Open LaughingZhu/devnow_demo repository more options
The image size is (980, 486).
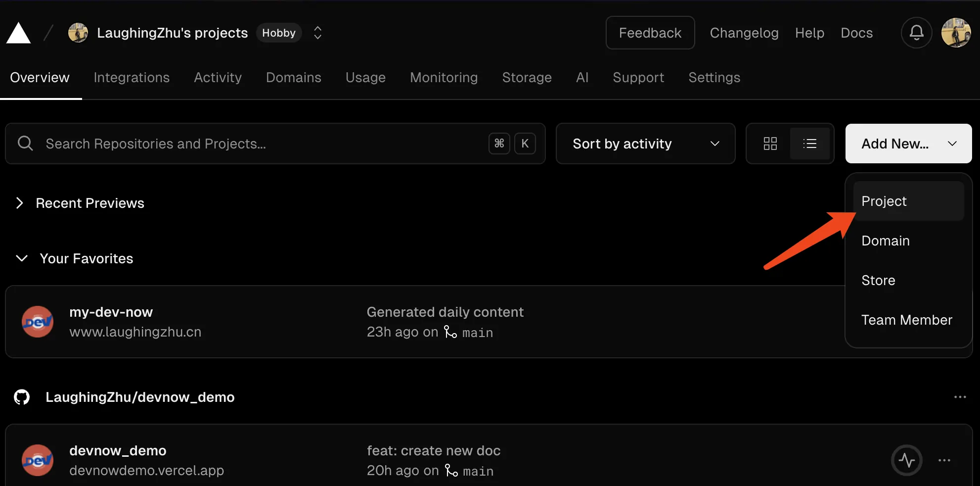960,397
